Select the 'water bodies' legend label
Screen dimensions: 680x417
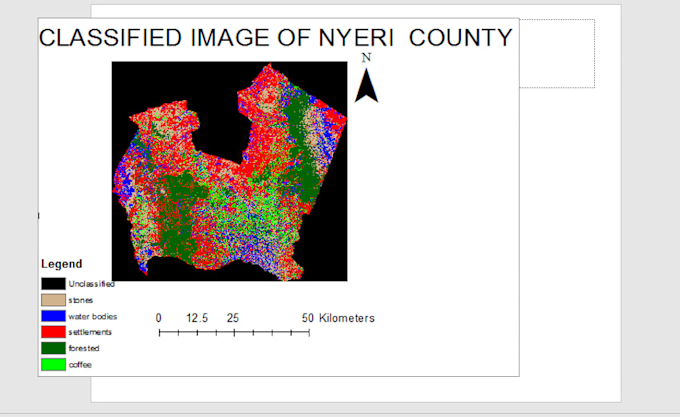tap(93, 316)
